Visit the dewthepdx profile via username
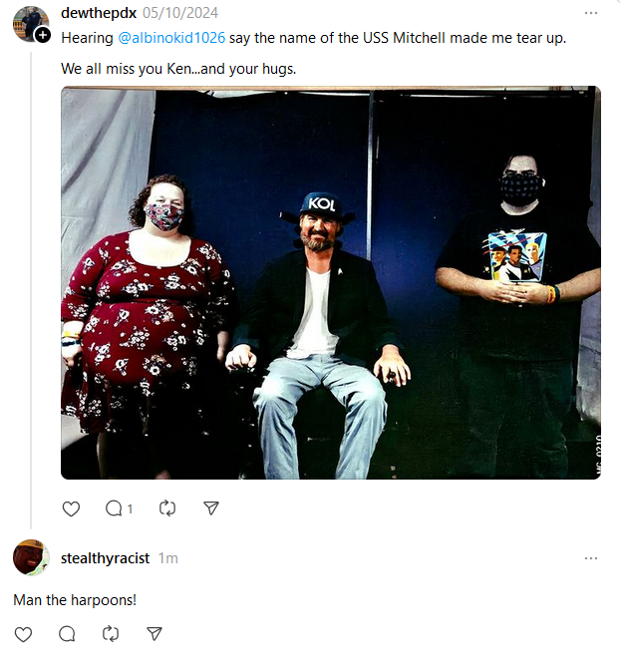 pos(99,13)
